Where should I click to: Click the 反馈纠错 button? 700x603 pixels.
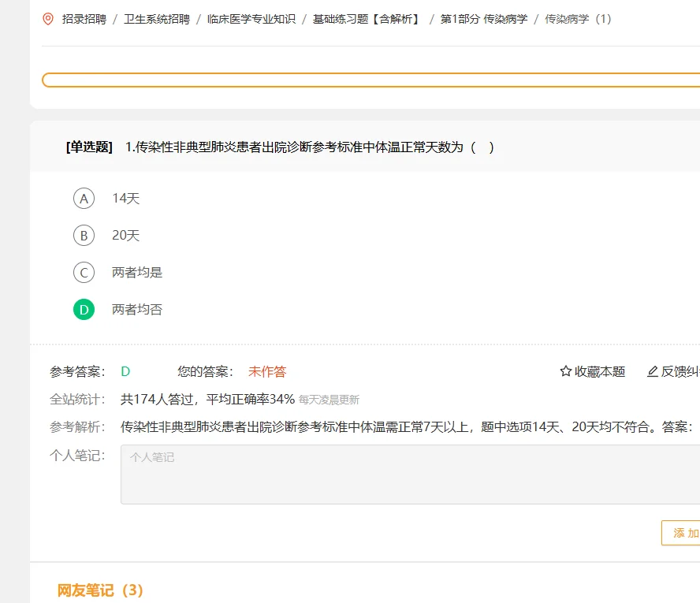point(680,370)
